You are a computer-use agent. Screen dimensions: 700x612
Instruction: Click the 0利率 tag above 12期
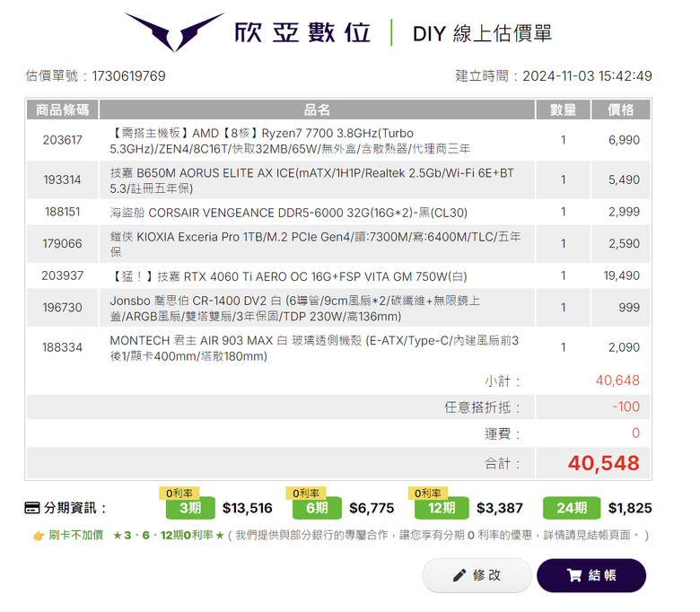click(428, 494)
